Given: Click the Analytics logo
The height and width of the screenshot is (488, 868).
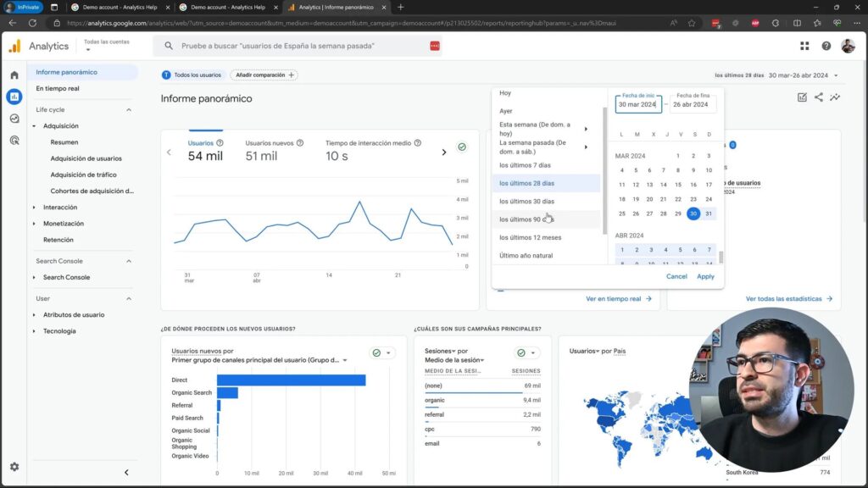Looking at the screenshot, I should [15, 46].
